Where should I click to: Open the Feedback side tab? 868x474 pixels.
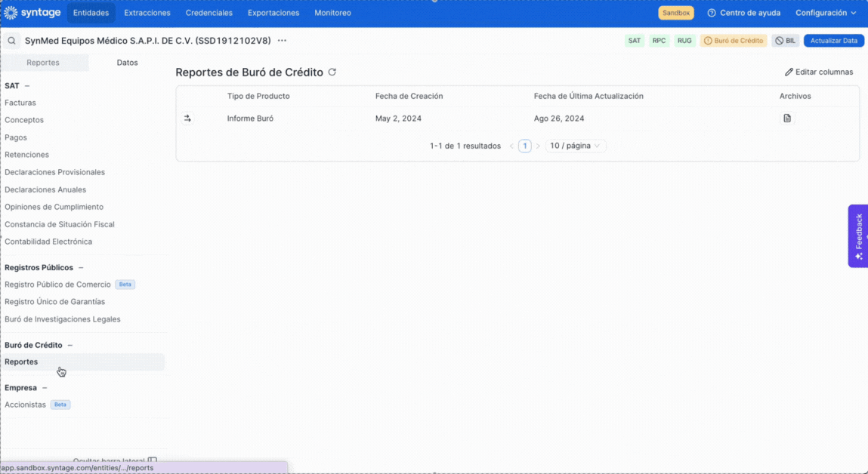pos(859,236)
